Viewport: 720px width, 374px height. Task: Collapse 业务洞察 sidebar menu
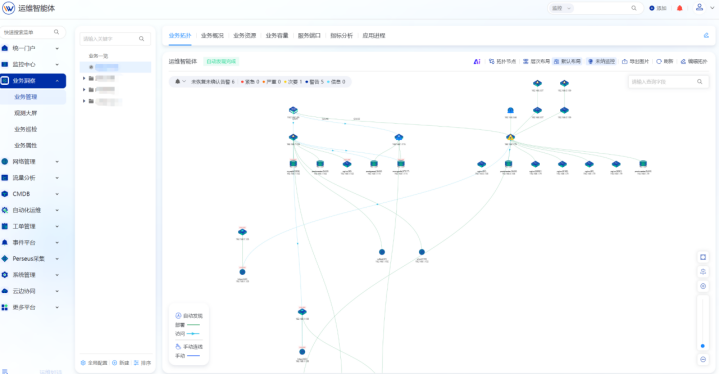pos(32,80)
